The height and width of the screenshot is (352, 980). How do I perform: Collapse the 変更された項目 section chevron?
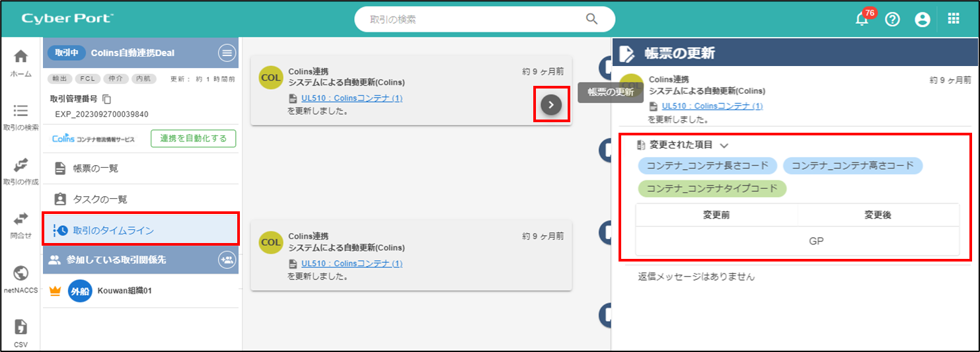[x=724, y=145]
